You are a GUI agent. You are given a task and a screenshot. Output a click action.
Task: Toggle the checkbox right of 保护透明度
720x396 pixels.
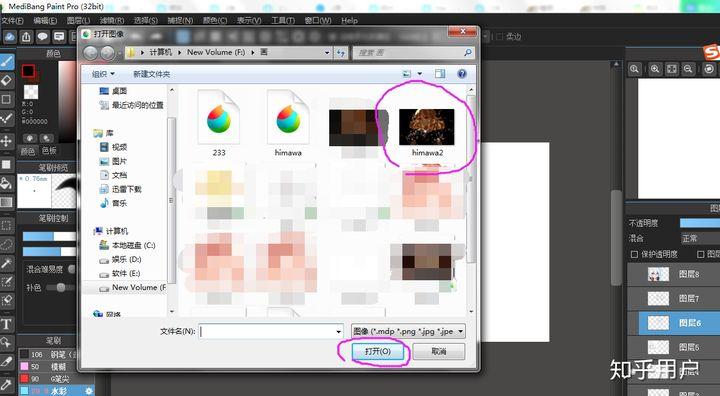(x=701, y=254)
